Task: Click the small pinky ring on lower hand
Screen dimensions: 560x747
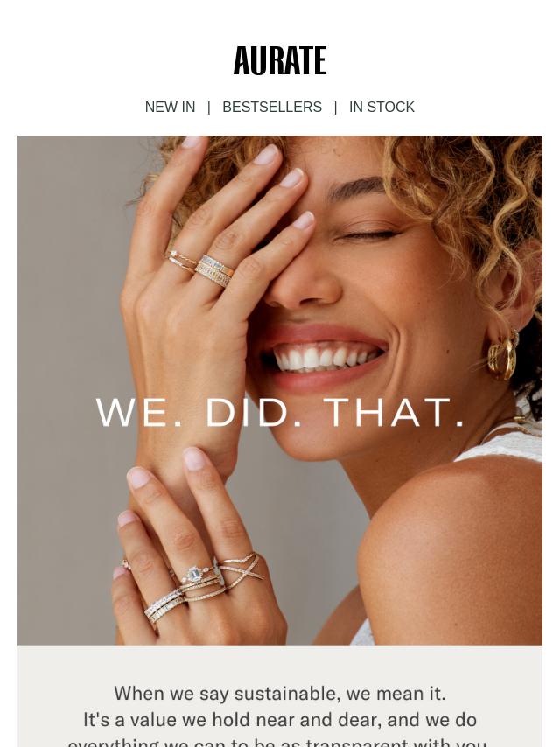Action: (x=126, y=563)
